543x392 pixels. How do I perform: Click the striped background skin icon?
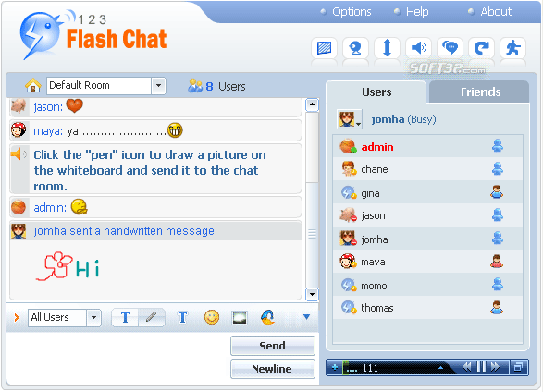(x=324, y=48)
